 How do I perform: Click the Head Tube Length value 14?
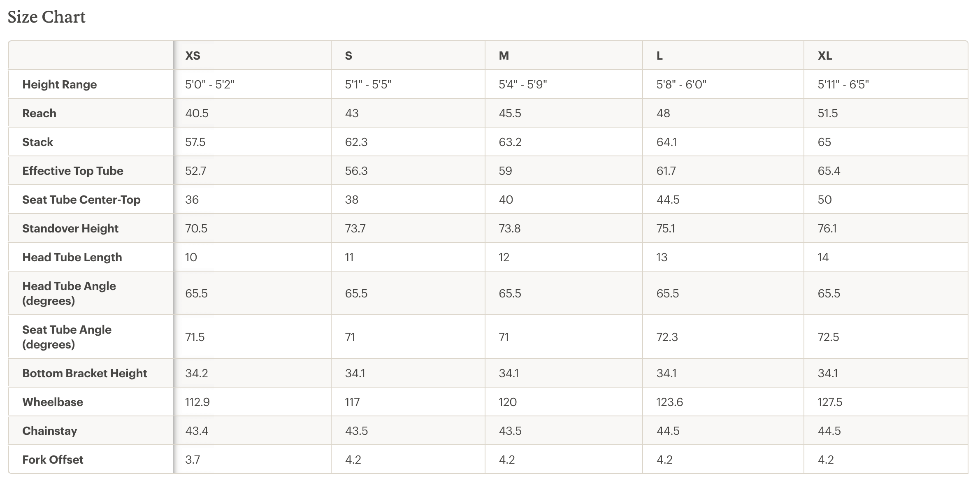point(823,257)
